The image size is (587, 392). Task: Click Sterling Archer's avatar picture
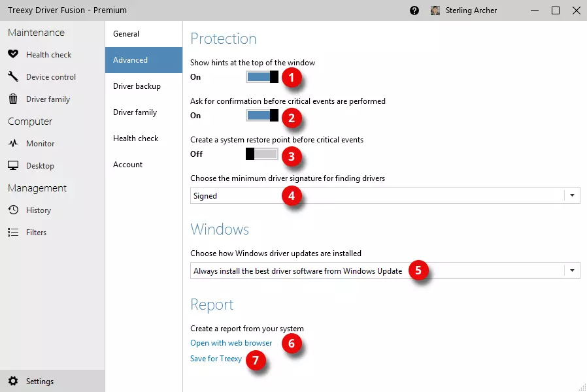tap(435, 10)
